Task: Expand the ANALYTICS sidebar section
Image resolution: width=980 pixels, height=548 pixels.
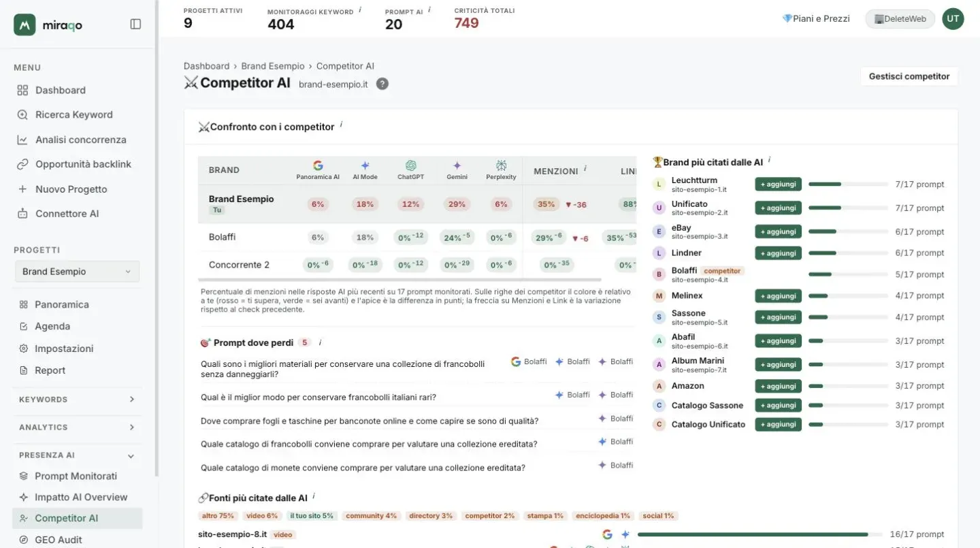Action: tap(77, 428)
